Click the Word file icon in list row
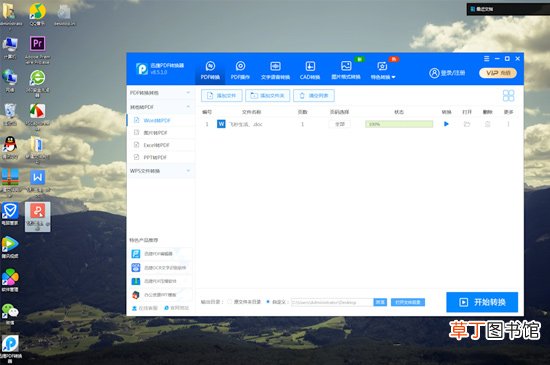550x365 pixels. coord(221,124)
